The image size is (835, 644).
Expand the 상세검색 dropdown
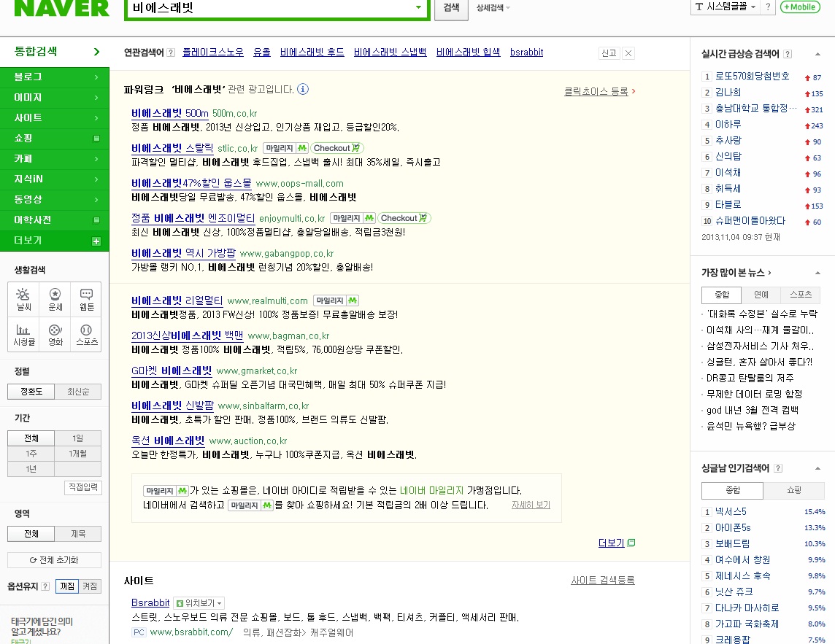(x=493, y=8)
